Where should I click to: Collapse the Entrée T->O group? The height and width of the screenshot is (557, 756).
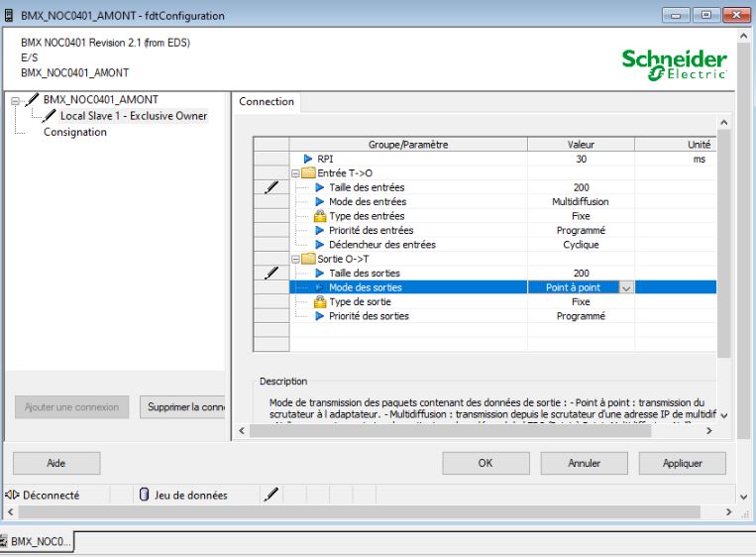tap(295, 173)
